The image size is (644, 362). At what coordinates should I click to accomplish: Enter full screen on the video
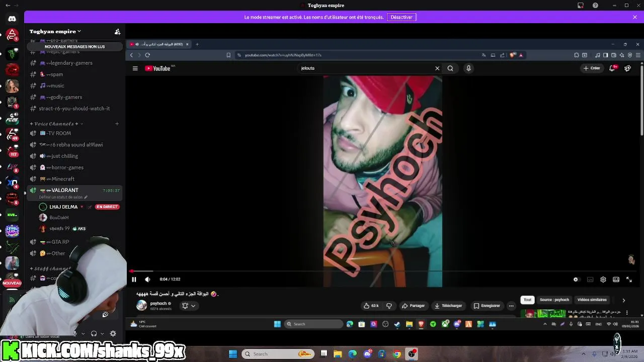point(629,280)
